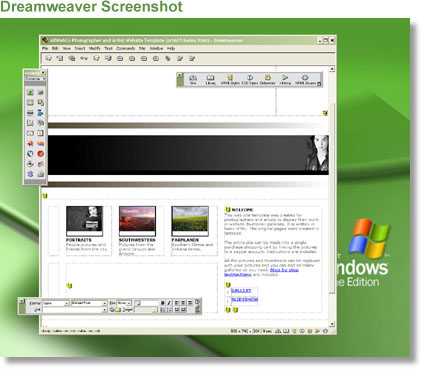Open CSS Styles from the Launcher
This screenshot has width=422, height=369.
pyautogui.click(x=250, y=80)
